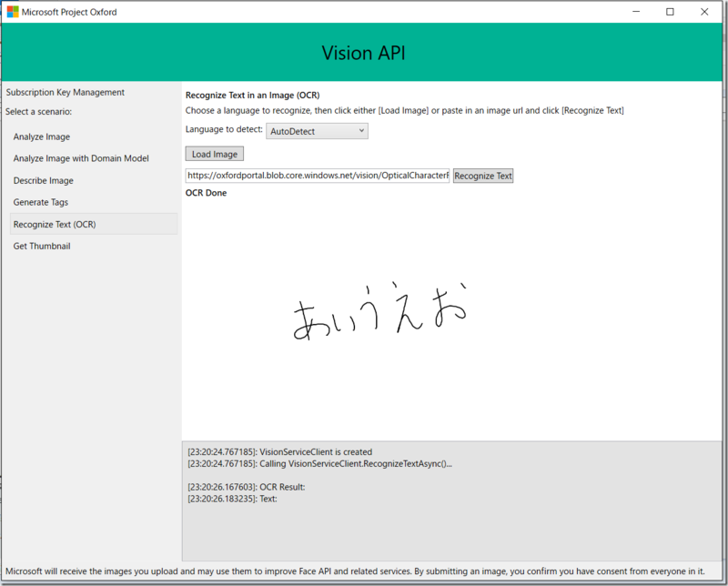This screenshot has width=728, height=586.
Task: Click the Vision API header title
Action: tap(363, 53)
